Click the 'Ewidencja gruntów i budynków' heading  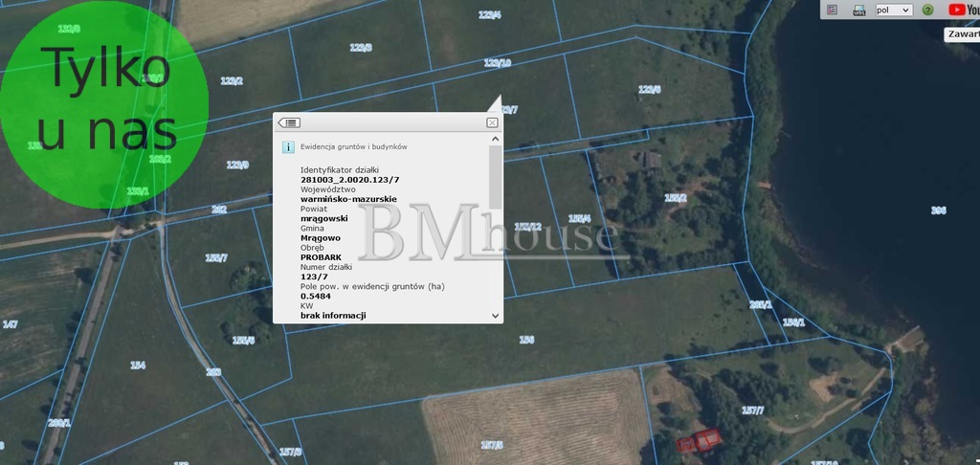(x=353, y=147)
